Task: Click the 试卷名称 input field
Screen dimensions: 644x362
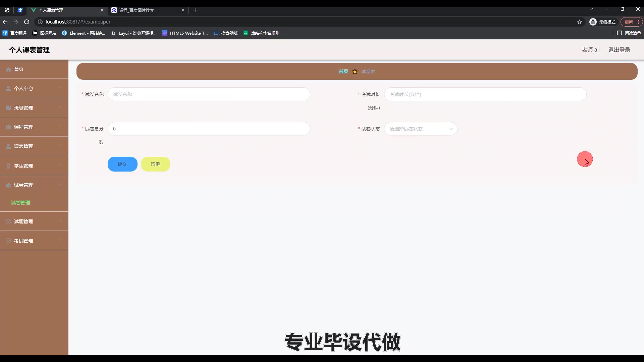Action: 209,95
